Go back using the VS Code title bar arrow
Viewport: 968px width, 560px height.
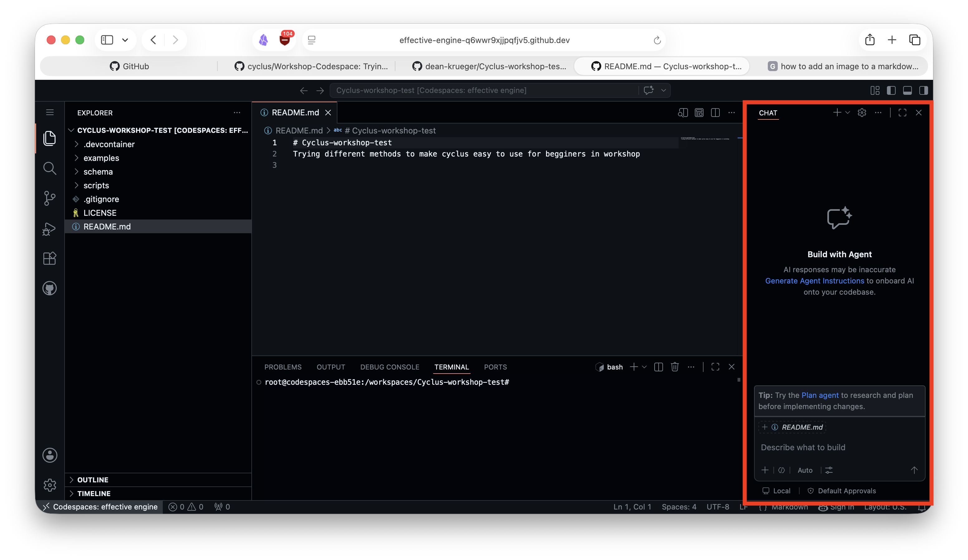click(304, 90)
